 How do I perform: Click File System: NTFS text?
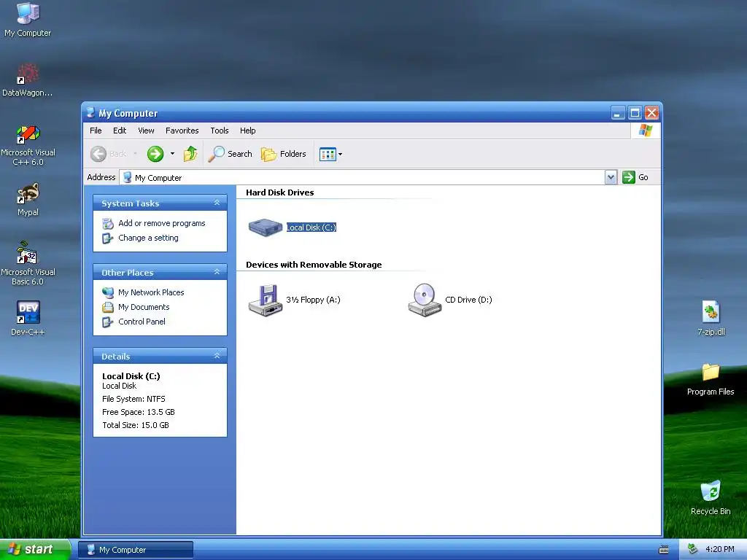(133, 399)
